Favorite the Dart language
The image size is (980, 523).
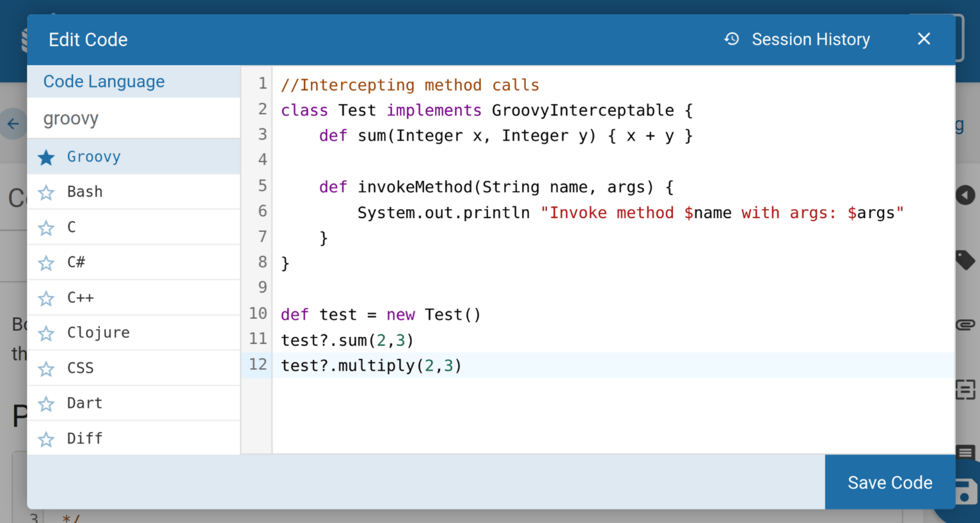(x=46, y=404)
